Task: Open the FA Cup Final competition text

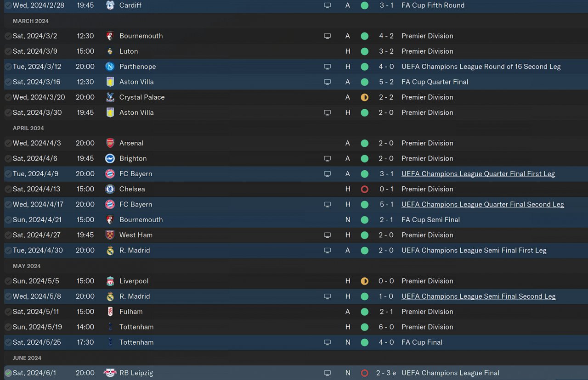Action: click(422, 342)
